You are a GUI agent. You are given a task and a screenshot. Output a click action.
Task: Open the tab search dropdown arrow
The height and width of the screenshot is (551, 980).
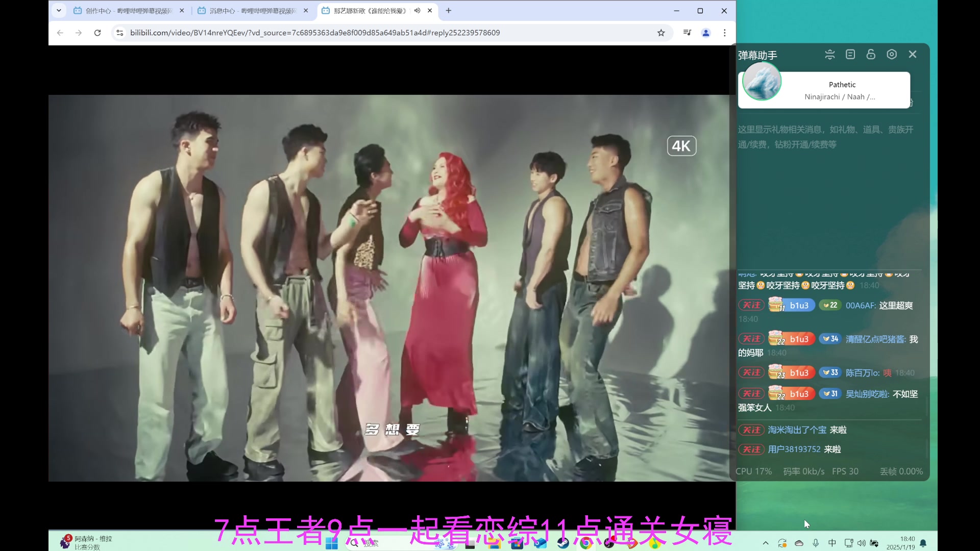(x=59, y=10)
